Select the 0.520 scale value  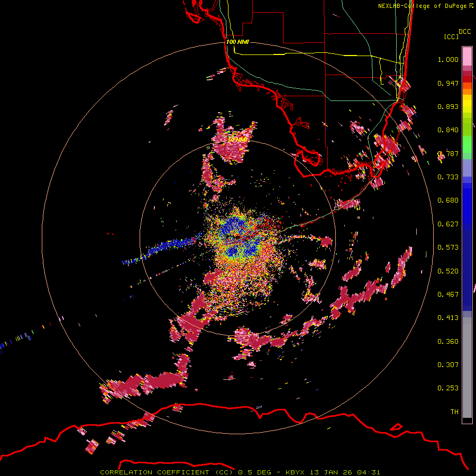[x=448, y=271]
